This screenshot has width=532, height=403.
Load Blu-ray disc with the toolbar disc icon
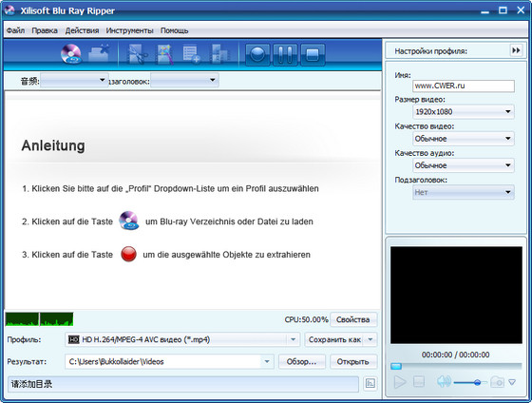[71, 54]
